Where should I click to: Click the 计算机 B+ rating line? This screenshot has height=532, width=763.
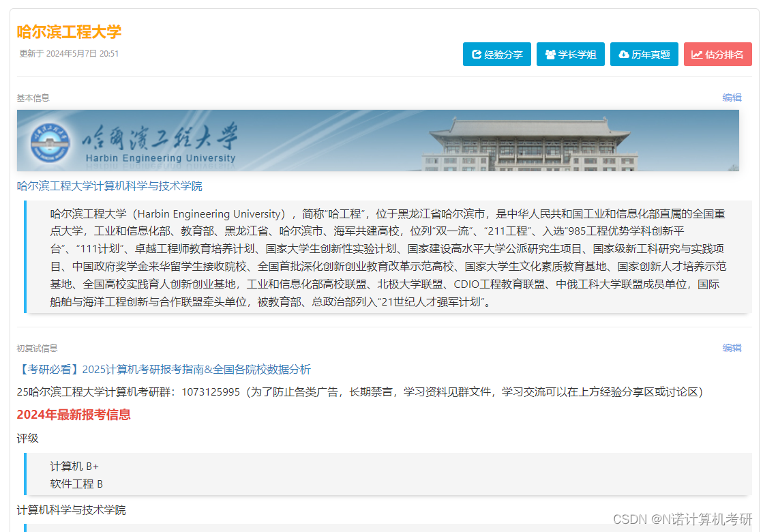click(74, 467)
